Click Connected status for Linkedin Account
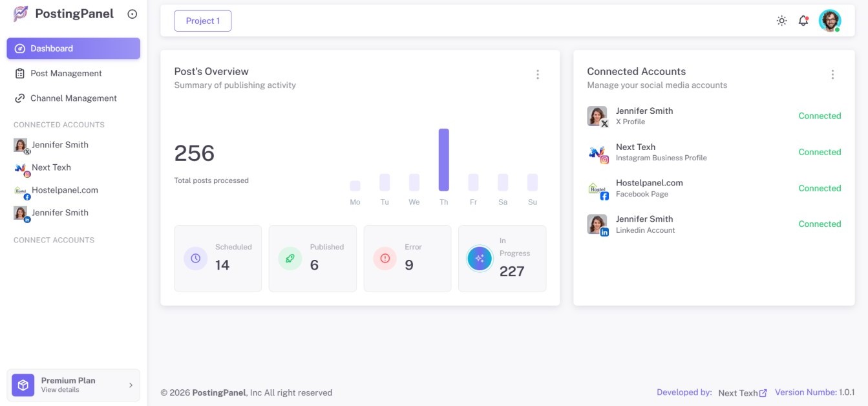 (820, 224)
